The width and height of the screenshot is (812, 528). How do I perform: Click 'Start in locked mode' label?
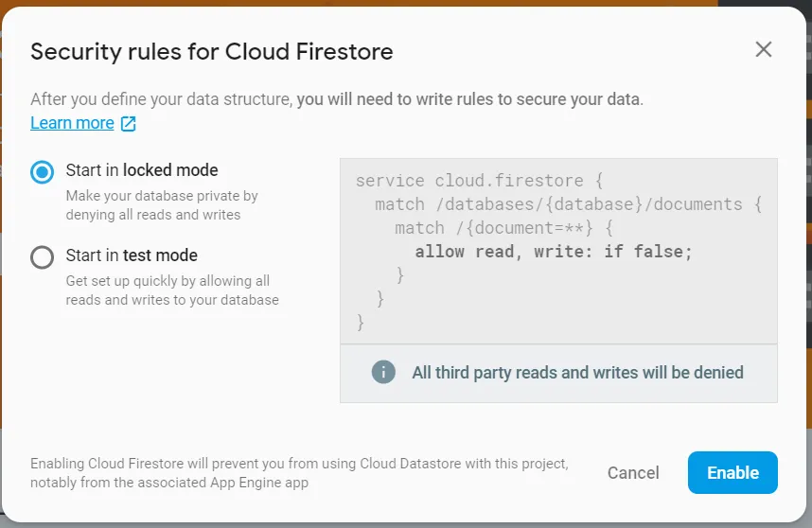tap(142, 169)
